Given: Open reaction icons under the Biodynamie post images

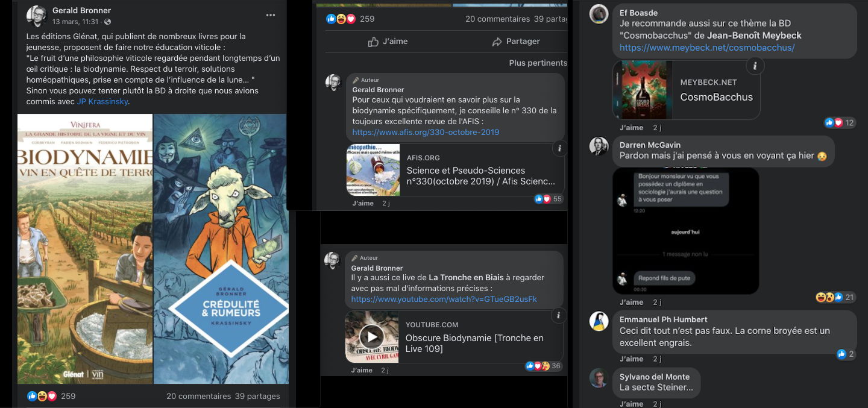Looking at the screenshot, I should click(42, 396).
